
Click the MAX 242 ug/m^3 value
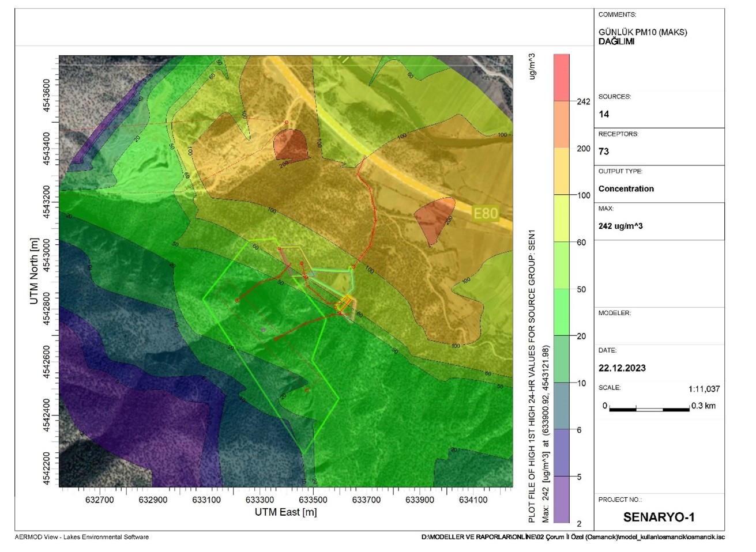coord(620,226)
